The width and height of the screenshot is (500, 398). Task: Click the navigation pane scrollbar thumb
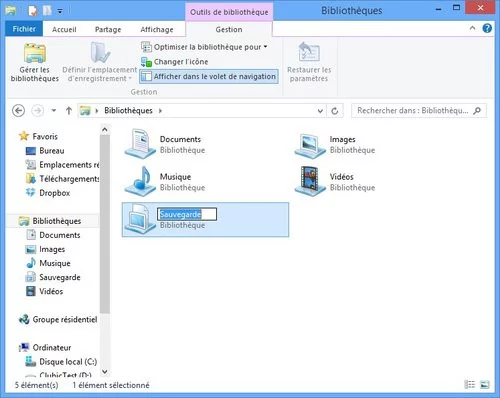105,224
